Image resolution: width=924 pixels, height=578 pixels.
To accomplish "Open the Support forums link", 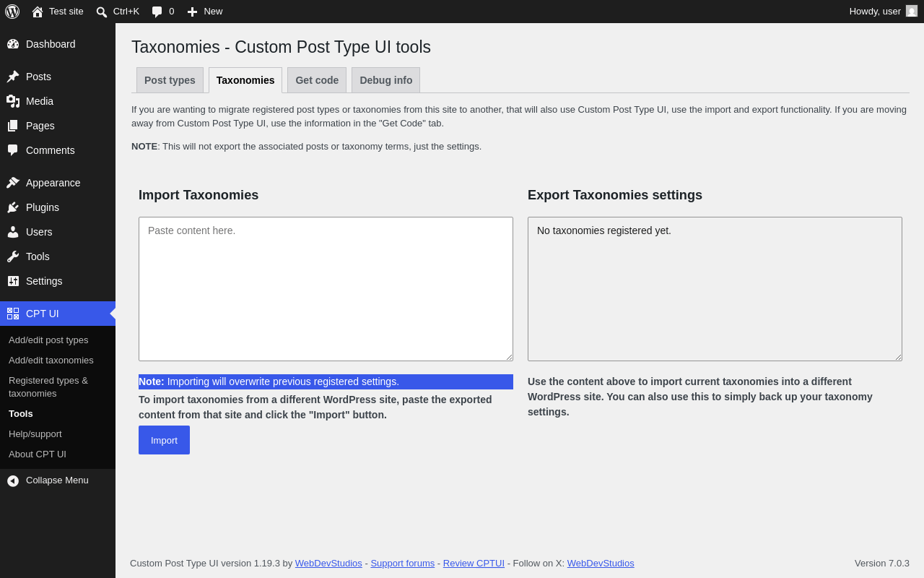I will pyautogui.click(x=403, y=564).
